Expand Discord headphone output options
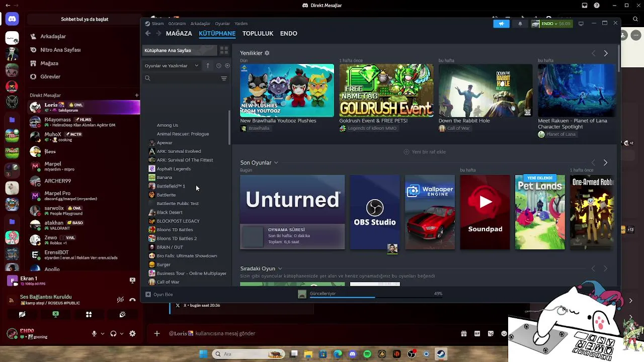Image resolution: width=644 pixels, height=362 pixels. [x=122, y=333]
